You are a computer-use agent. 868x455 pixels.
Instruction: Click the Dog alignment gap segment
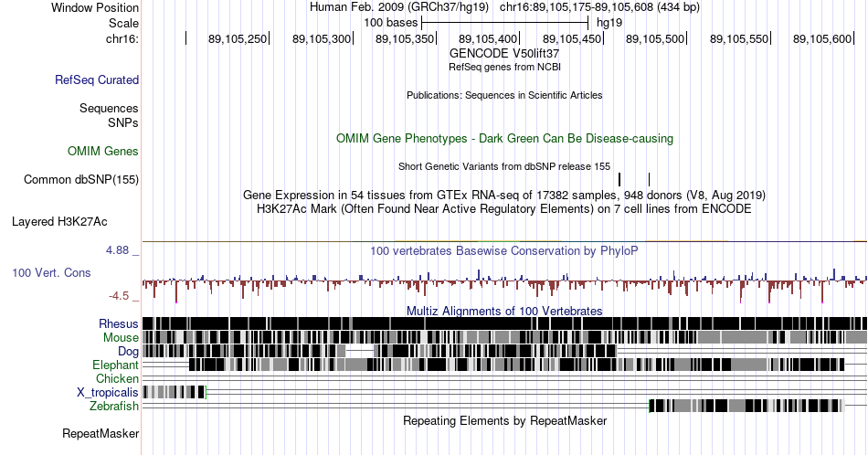pos(360,351)
